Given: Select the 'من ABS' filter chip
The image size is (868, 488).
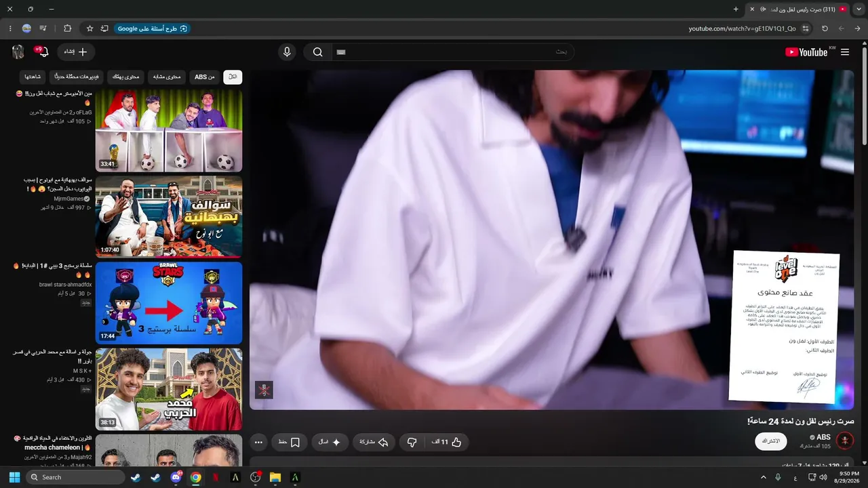Looking at the screenshot, I should coord(204,77).
